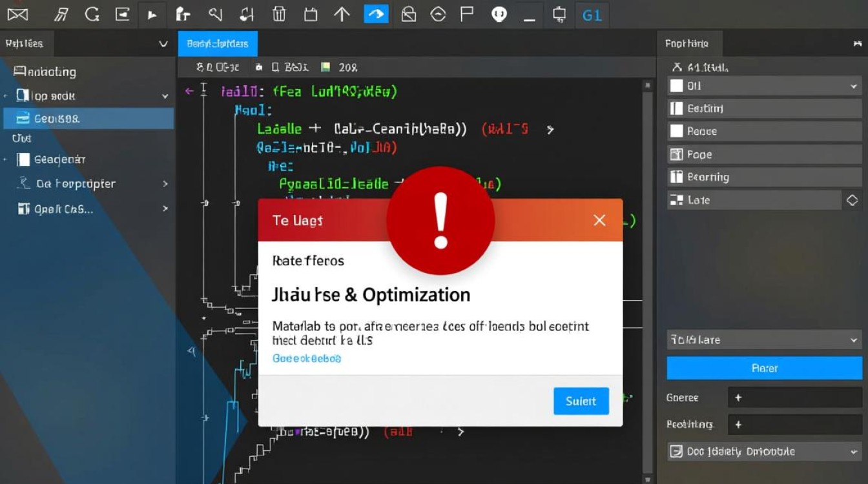Click the 'Te Uags' dialog title
The width and height of the screenshot is (868, 484).
[298, 221]
